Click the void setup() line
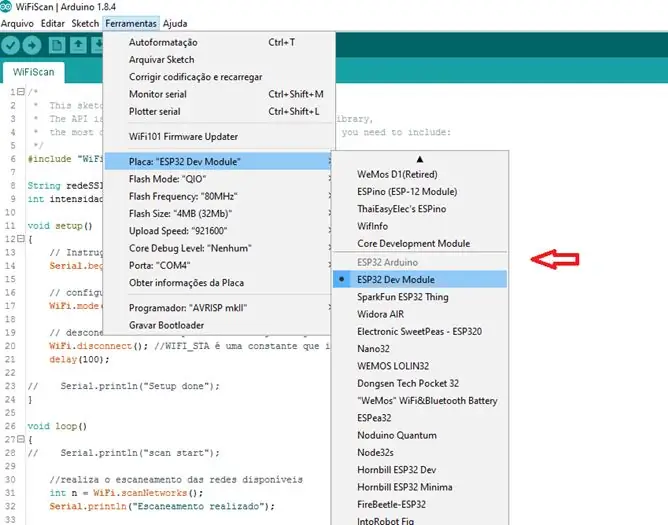The image size is (668, 525). (60, 226)
